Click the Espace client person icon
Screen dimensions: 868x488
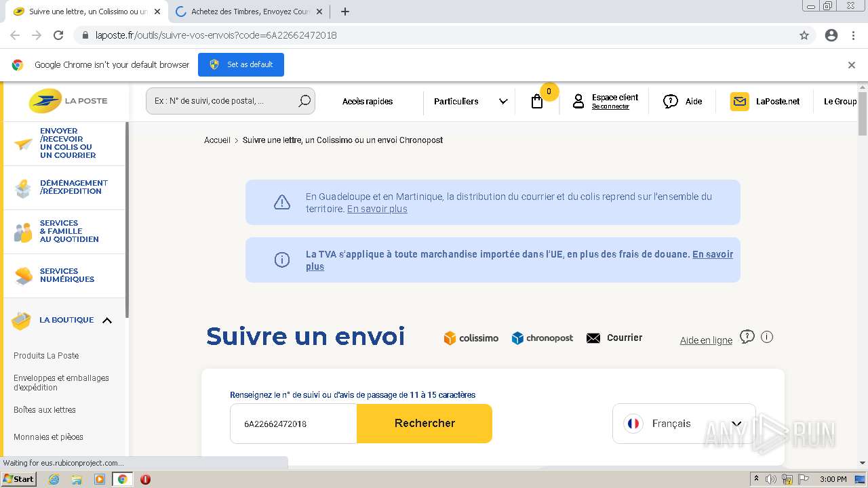click(x=578, y=102)
